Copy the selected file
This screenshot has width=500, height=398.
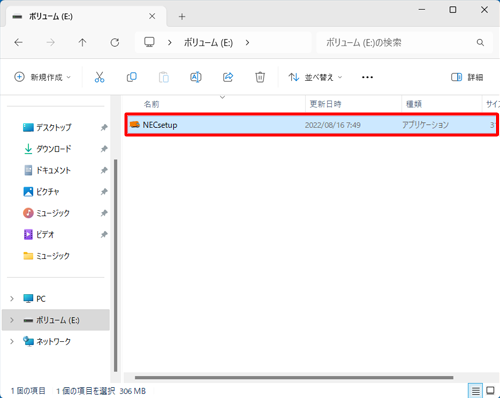point(132,77)
